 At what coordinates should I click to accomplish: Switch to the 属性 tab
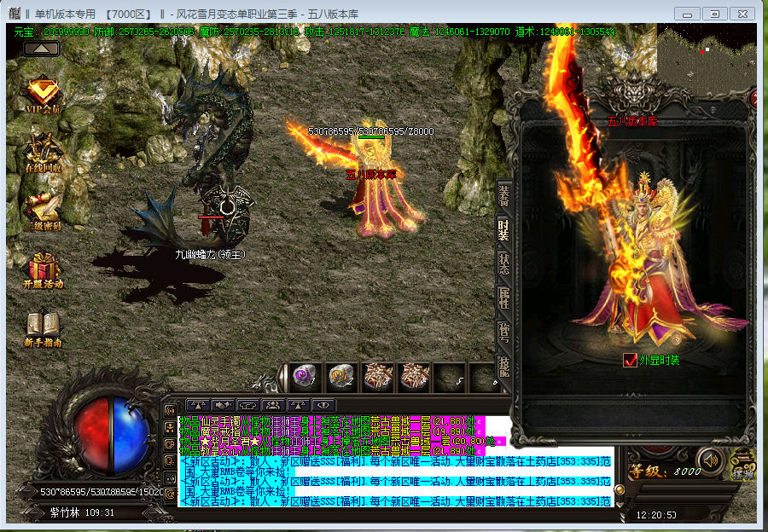point(503,298)
